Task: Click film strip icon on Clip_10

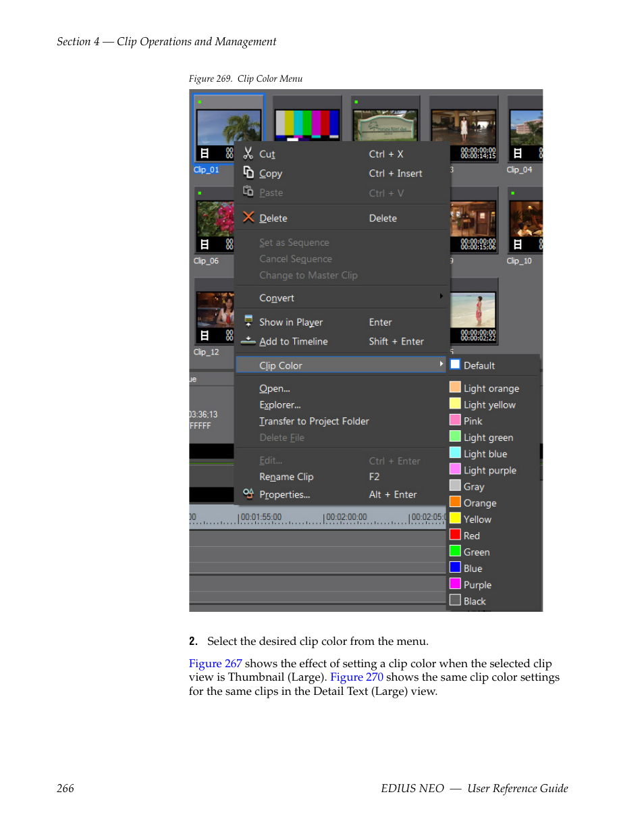Action: coord(518,244)
